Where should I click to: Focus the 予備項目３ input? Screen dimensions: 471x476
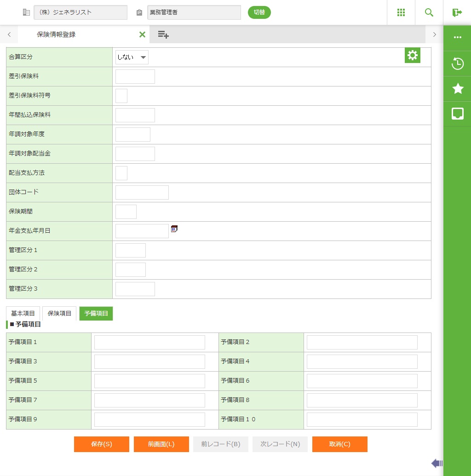149,361
